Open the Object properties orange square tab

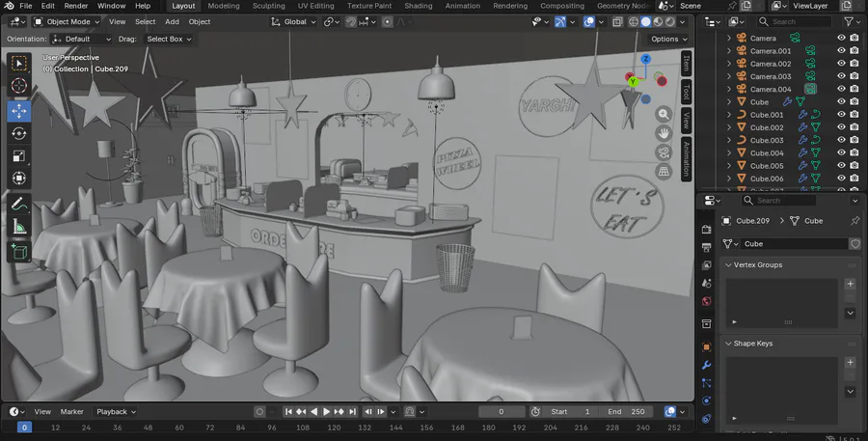point(706,347)
